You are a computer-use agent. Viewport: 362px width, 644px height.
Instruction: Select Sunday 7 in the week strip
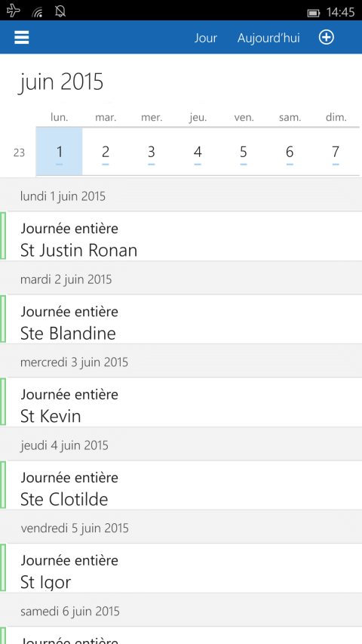click(x=336, y=152)
